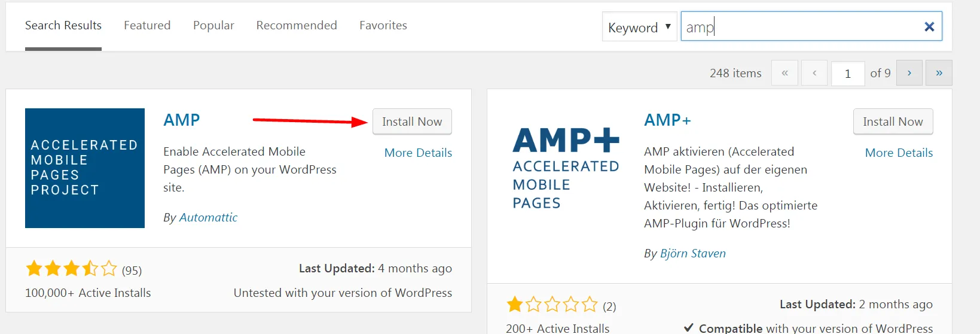980x334 pixels.
Task: Click the AMP plugin blue logo thumbnail
Action: pos(85,168)
